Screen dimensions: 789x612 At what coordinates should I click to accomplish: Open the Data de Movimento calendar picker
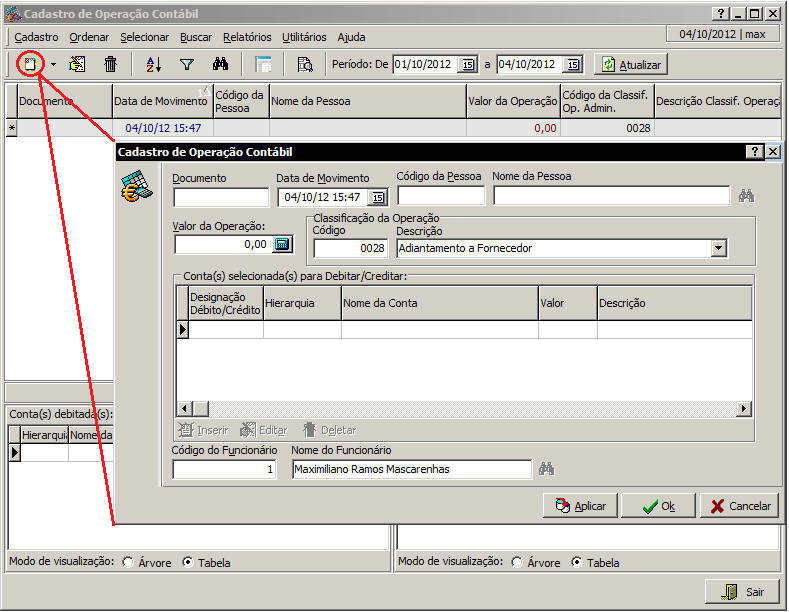(x=377, y=197)
